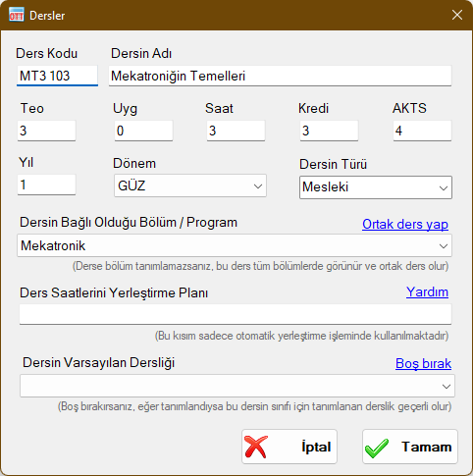
Task: Focus the Ders Saatlerini Yerleştirme Planı field
Action: pyautogui.click(x=236, y=314)
